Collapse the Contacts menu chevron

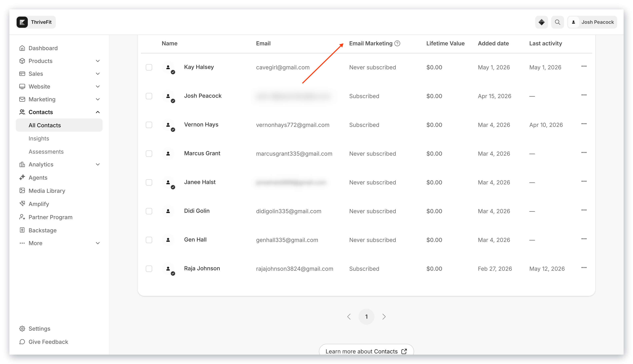[98, 112]
